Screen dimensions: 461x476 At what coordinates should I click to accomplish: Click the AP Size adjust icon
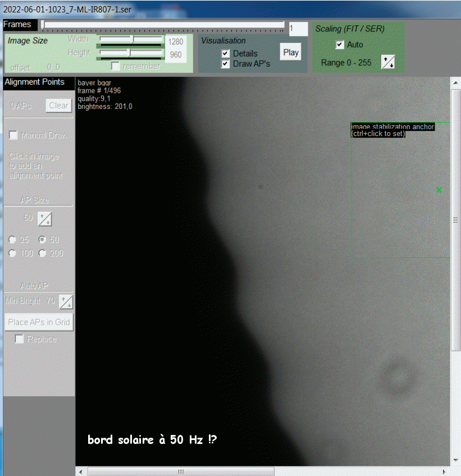tap(45, 218)
